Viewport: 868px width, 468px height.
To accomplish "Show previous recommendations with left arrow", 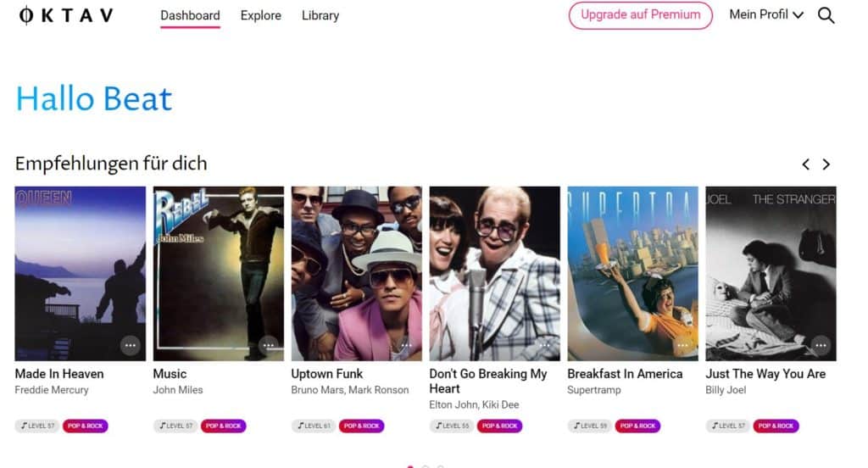I will click(805, 164).
